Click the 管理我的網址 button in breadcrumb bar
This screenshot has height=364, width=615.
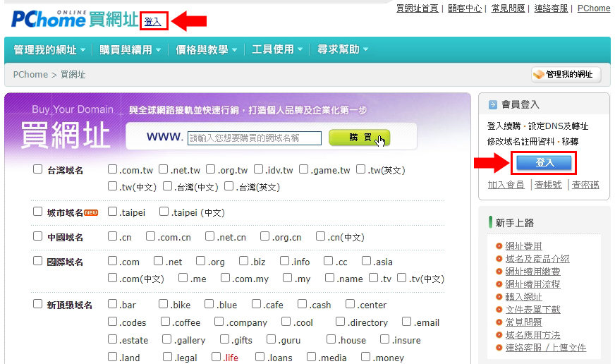tap(566, 75)
